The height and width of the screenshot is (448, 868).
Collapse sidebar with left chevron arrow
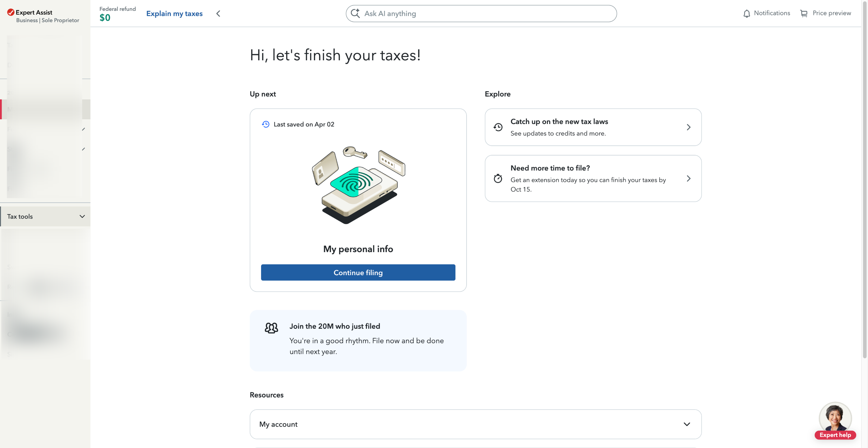(218, 14)
